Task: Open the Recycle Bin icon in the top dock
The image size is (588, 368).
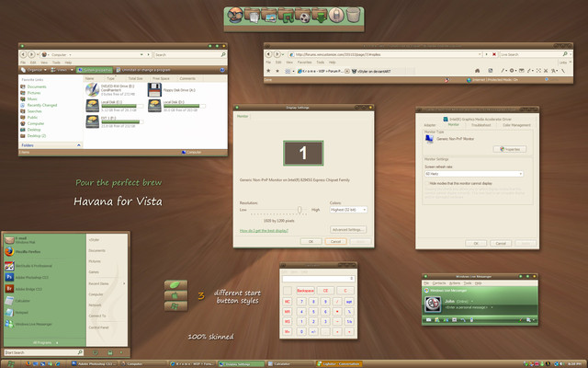Action: (x=353, y=16)
